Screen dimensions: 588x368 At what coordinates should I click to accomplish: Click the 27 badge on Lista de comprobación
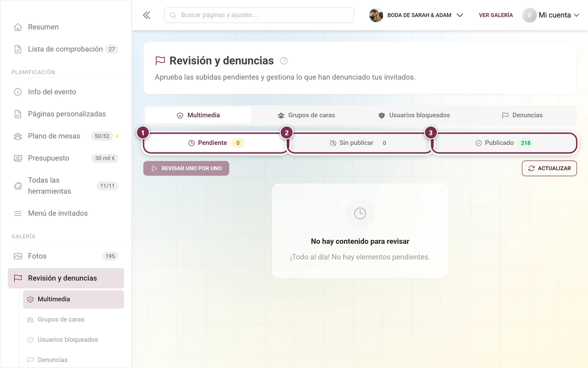click(111, 49)
